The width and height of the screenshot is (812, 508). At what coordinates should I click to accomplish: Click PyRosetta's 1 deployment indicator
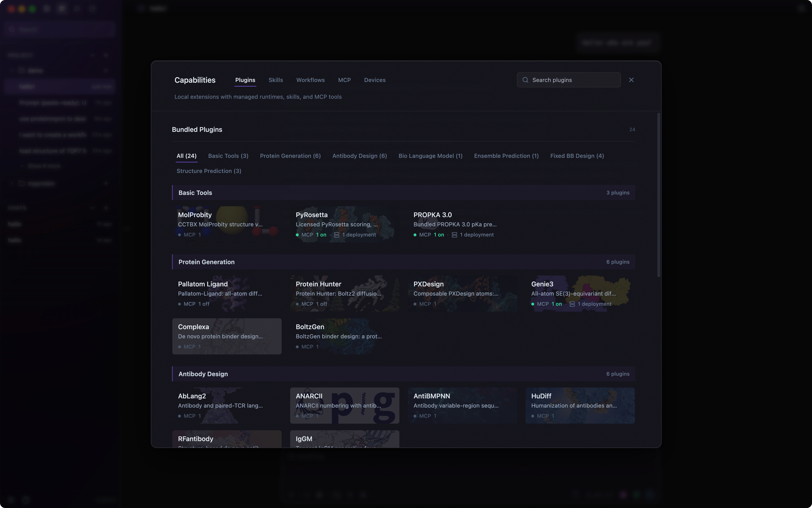tap(355, 235)
